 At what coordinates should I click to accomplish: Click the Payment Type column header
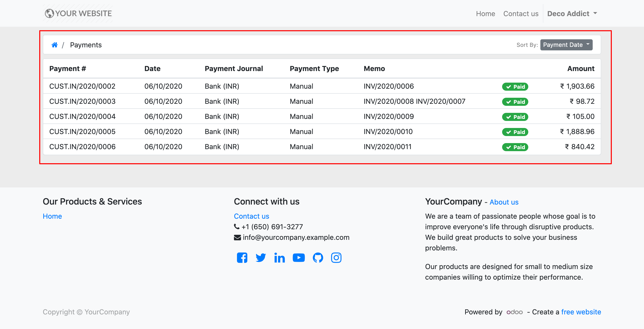(314, 69)
